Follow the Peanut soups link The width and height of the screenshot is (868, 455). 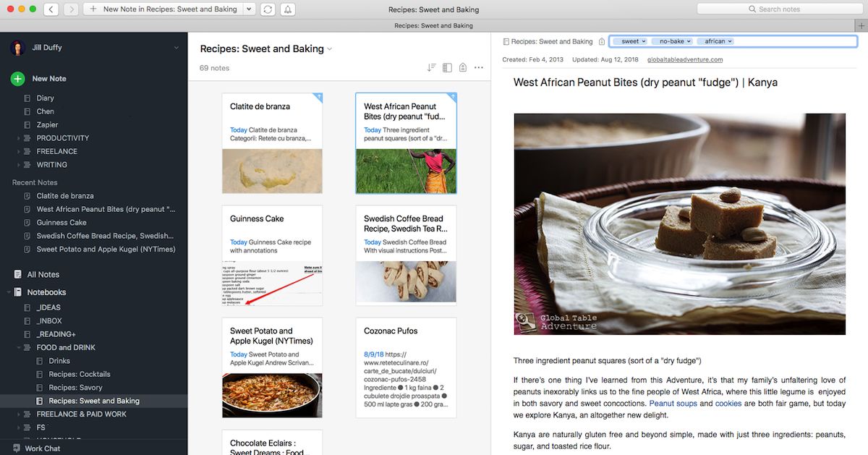click(673, 404)
